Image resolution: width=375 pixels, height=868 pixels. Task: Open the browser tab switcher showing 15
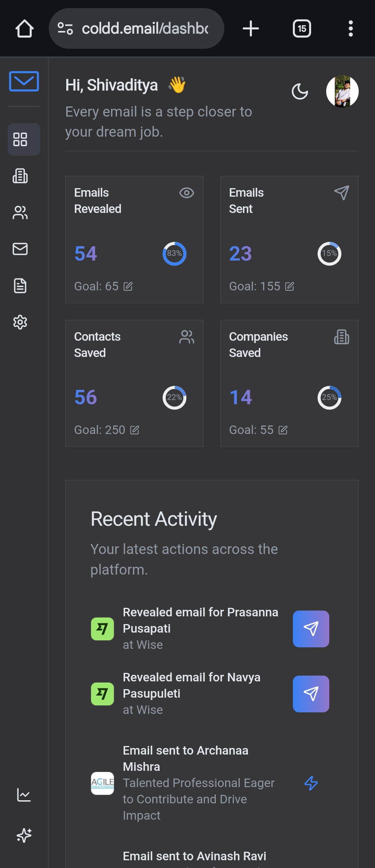click(302, 28)
